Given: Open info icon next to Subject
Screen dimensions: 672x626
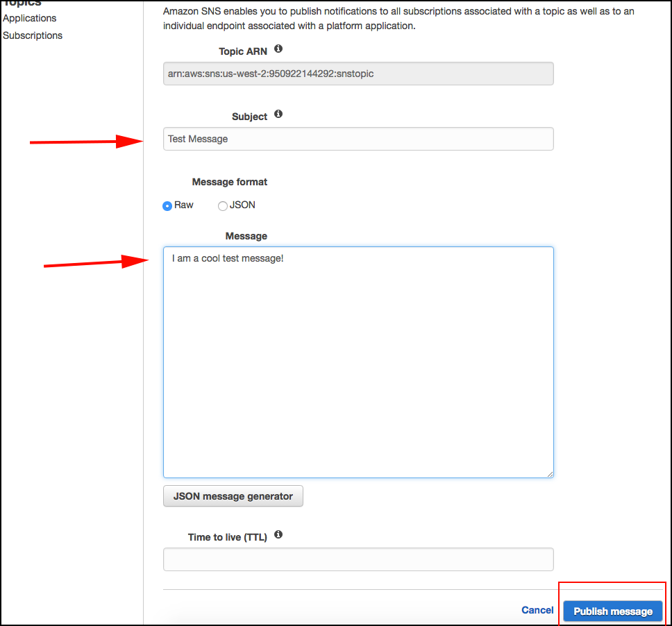Looking at the screenshot, I should [x=278, y=114].
